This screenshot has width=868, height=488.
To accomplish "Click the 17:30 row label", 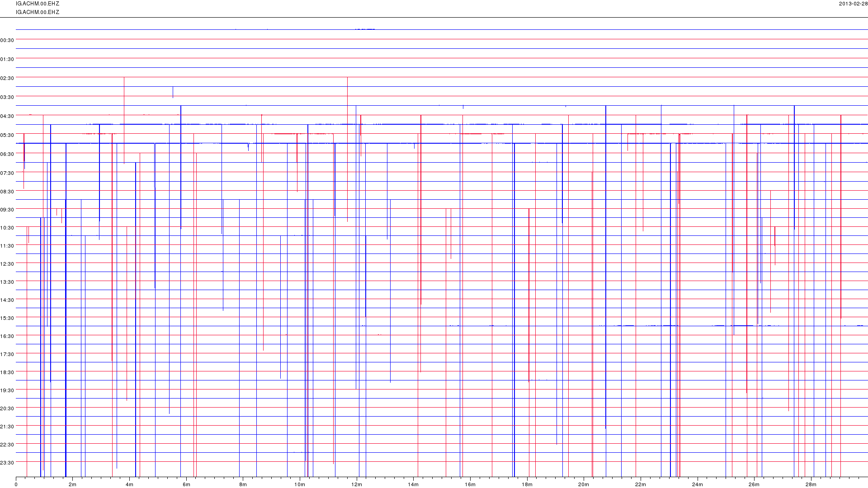I will click(x=7, y=354).
